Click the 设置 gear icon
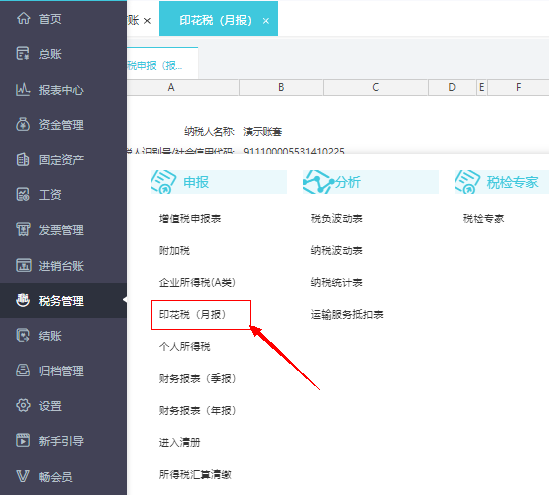The width and height of the screenshot is (549, 495). pos(23,405)
